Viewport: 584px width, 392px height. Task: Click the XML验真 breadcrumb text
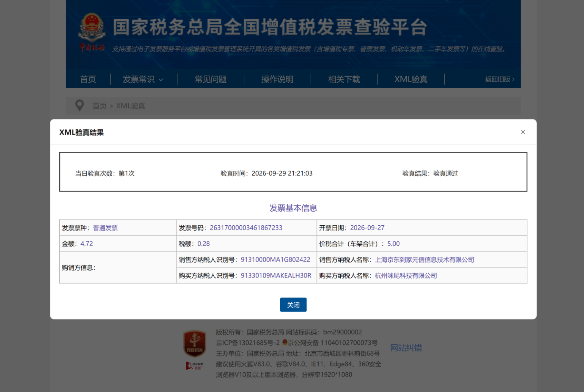click(130, 106)
